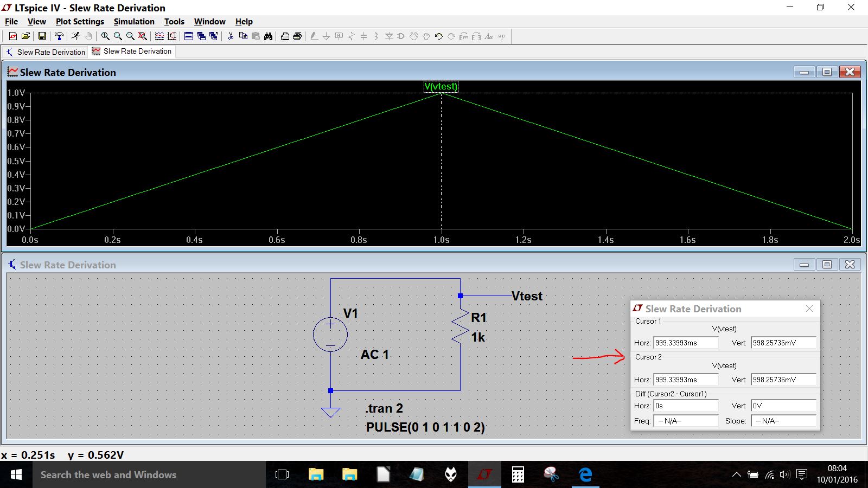Click the Print icon
The image size is (868, 488).
[x=297, y=36]
